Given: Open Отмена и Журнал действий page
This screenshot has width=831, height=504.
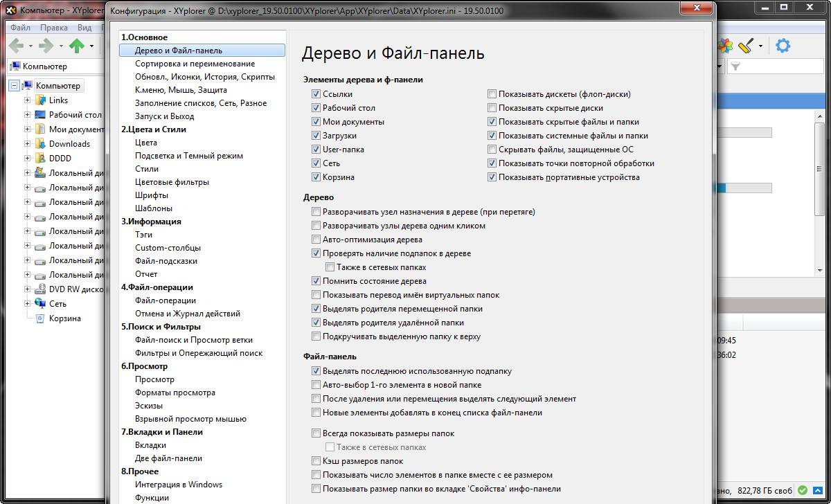Looking at the screenshot, I should [x=188, y=314].
